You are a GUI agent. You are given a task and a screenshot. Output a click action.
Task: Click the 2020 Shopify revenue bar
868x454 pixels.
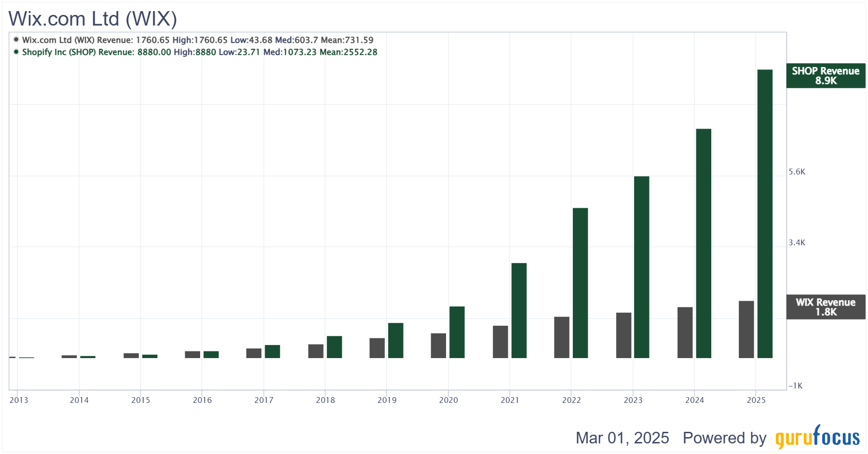point(457,332)
